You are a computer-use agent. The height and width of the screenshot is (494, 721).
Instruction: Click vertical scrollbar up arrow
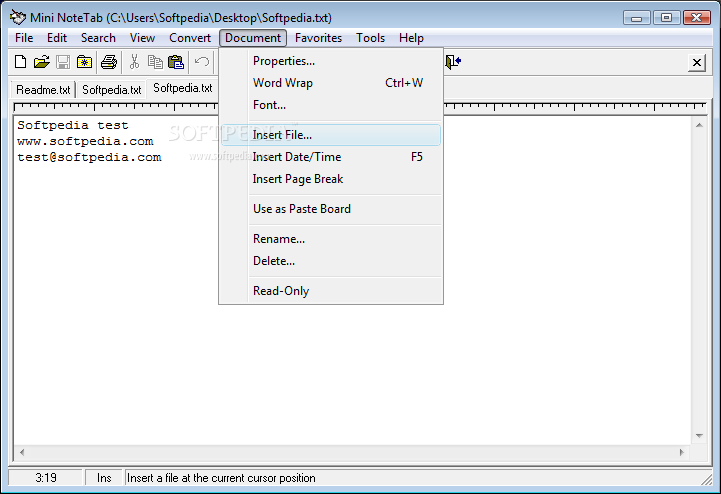click(x=699, y=125)
